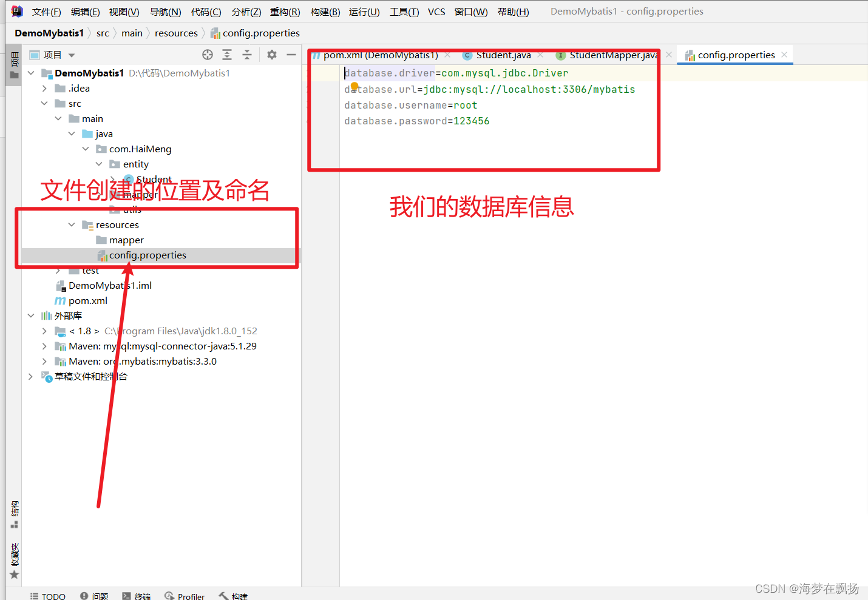Open the Profiler tool window

185,596
